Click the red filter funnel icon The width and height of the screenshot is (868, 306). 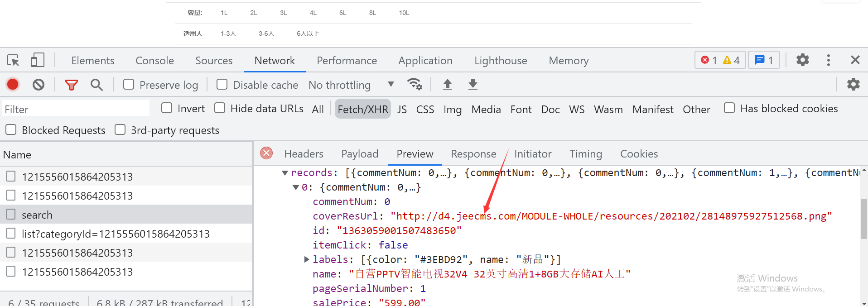71,85
